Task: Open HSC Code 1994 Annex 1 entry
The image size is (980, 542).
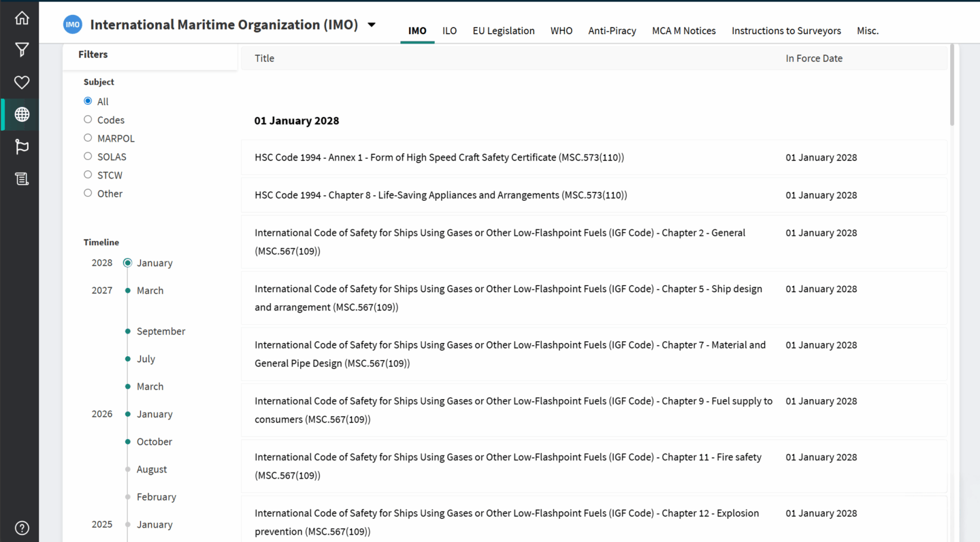Action: [439, 157]
